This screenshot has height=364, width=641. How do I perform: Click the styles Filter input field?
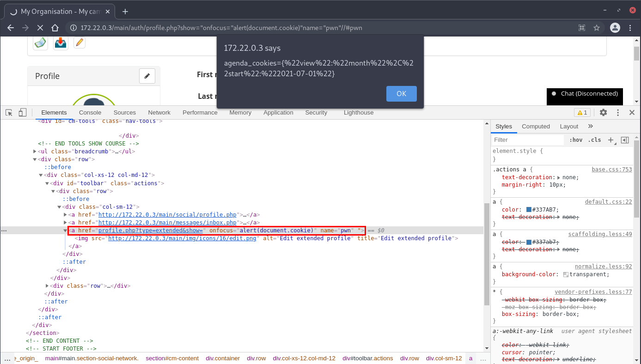click(x=528, y=140)
